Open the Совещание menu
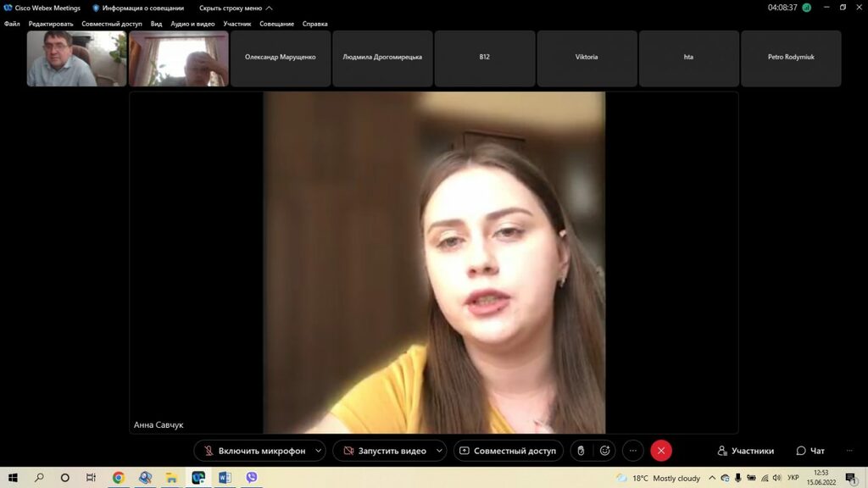This screenshot has width=868, height=488. click(x=277, y=24)
